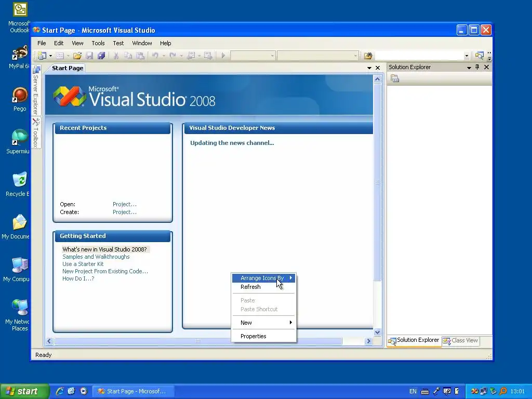Screen dimensions: 532x399
Task: Click Use a Starter Kit link
Action: [x=83, y=264]
